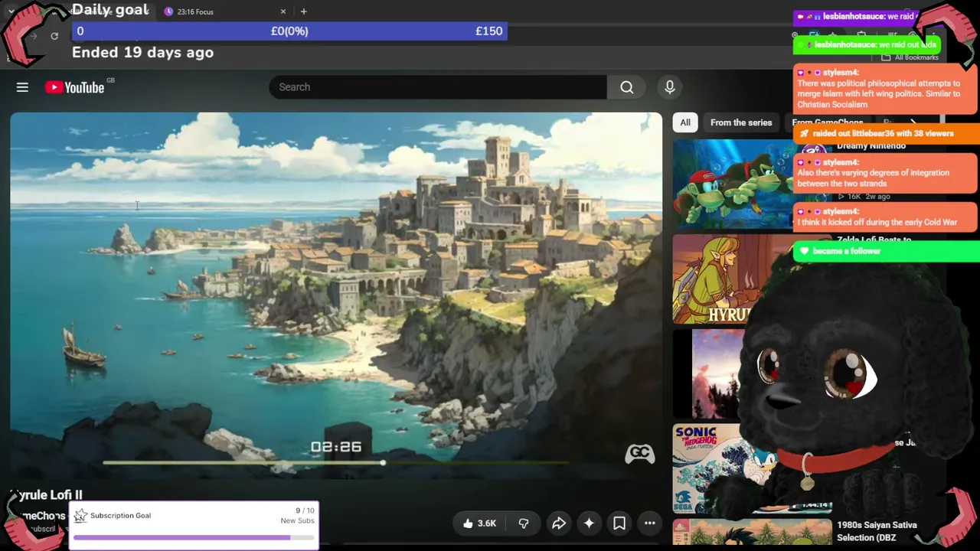Click into the YouTube Search field

pyautogui.click(x=438, y=87)
